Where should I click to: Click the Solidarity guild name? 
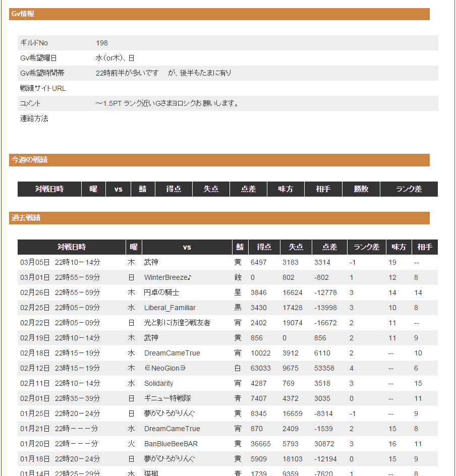click(x=158, y=383)
